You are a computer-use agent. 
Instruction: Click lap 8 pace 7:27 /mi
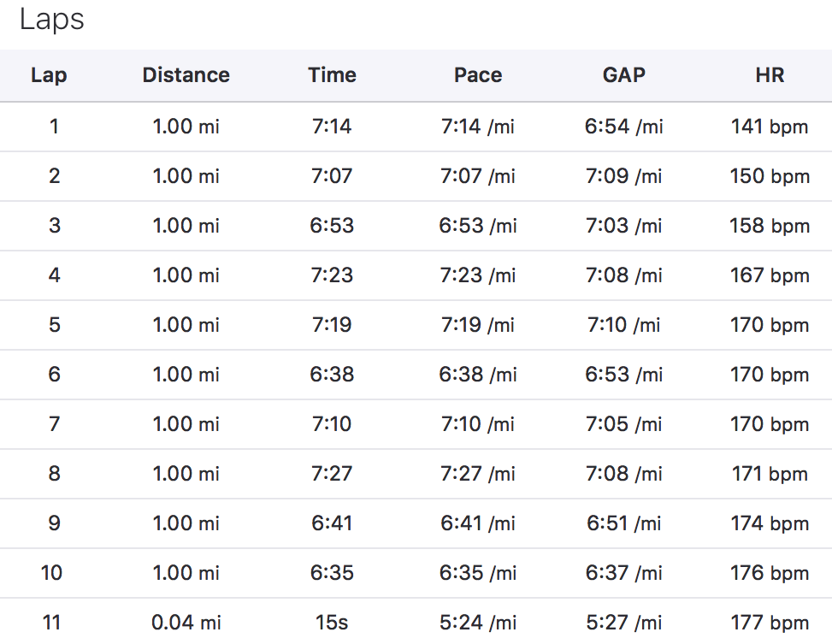(477, 474)
